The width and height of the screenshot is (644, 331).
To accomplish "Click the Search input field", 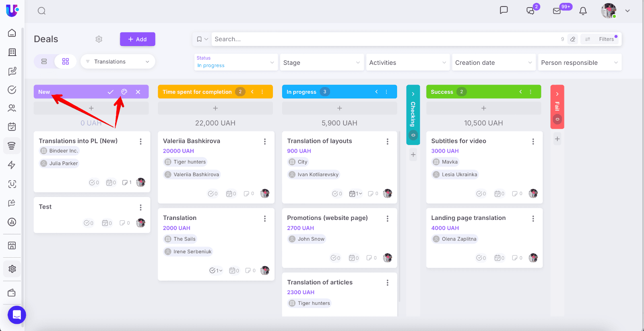I will [x=382, y=39].
